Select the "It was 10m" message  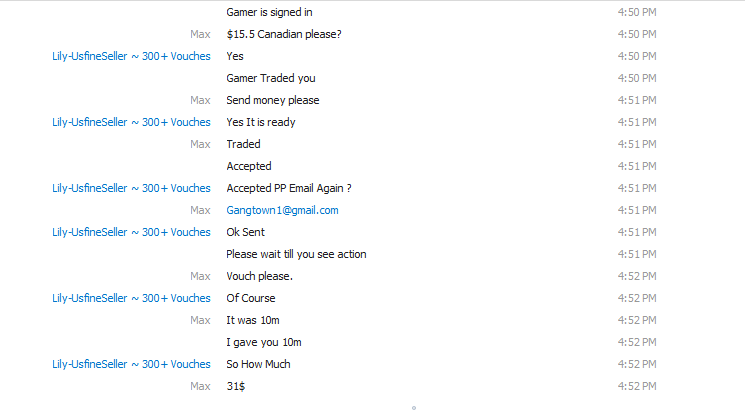(253, 320)
